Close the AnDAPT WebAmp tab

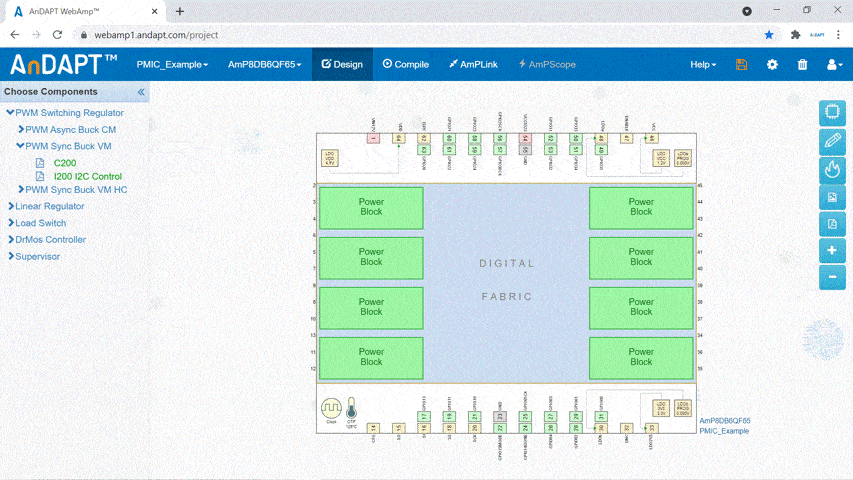(x=154, y=11)
